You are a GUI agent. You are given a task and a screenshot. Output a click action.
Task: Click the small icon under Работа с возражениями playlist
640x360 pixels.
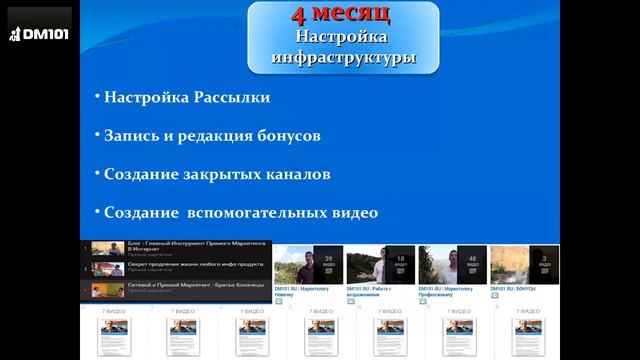(x=351, y=301)
